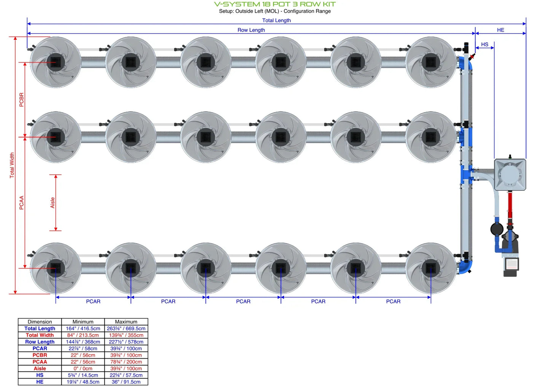Click the 263⅝" / 669.5cm table cell
This screenshot has height=392, width=550.
click(x=126, y=329)
